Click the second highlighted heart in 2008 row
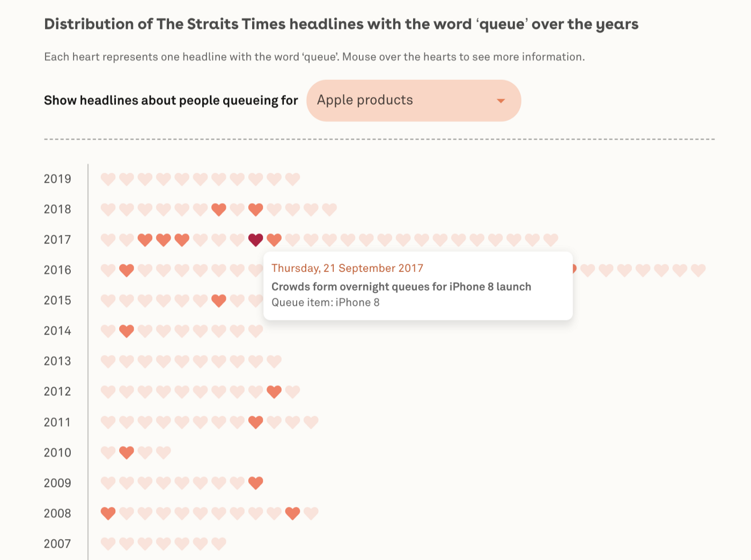The width and height of the screenshot is (751, 560). [x=292, y=513]
